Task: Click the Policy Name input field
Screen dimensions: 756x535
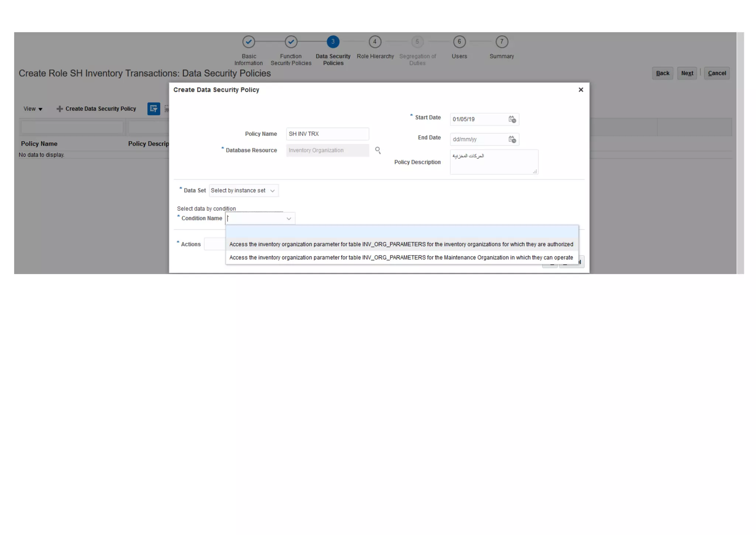Action: (x=327, y=134)
